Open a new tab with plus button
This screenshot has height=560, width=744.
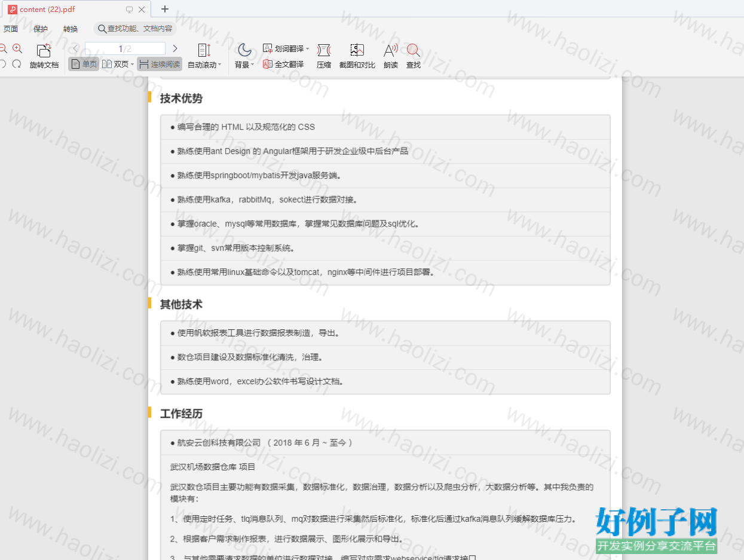point(165,9)
